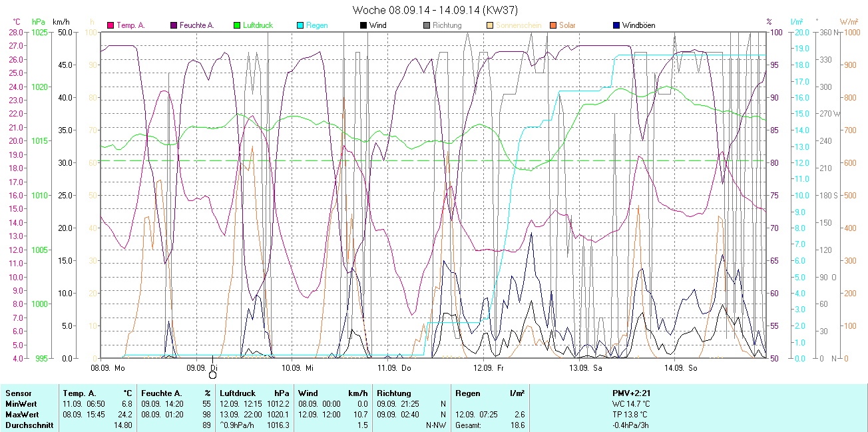Click the '28.0' value on the temperature axis

[16, 32]
